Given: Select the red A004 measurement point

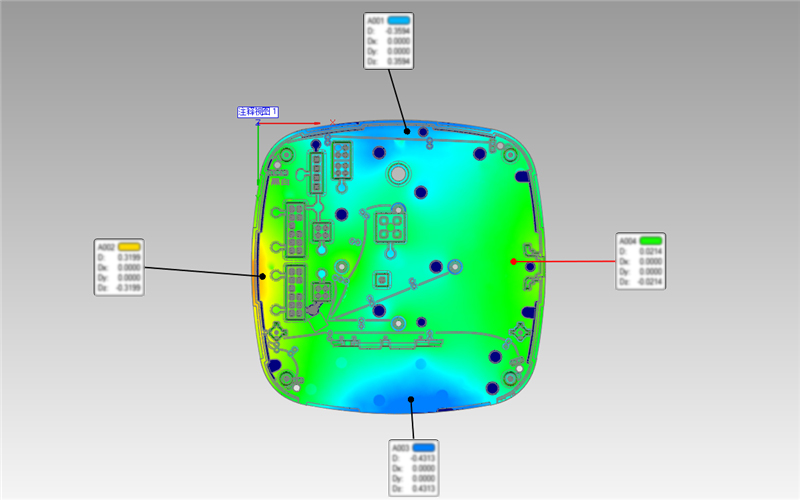Looking at the screenshot, I should click(x=513, y=261).
